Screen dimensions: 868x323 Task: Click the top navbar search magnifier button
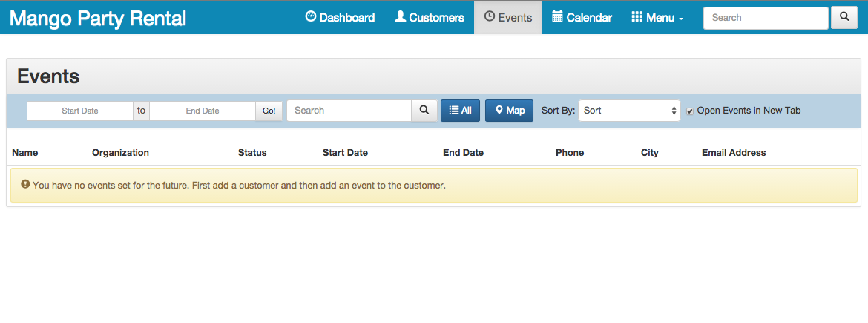pyautogui.click(x=844, y=17)
